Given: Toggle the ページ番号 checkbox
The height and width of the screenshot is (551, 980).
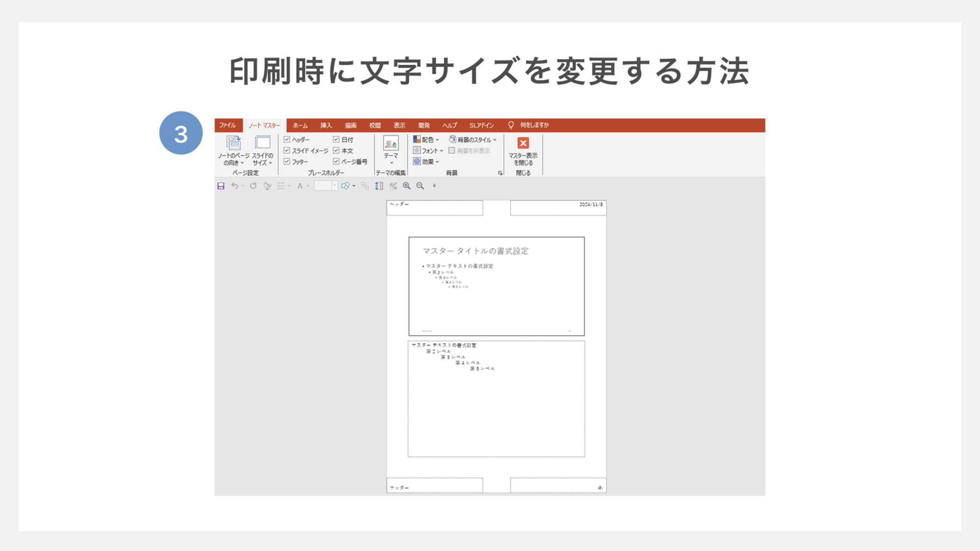Looking at the screenshot, I should point(336,161).
